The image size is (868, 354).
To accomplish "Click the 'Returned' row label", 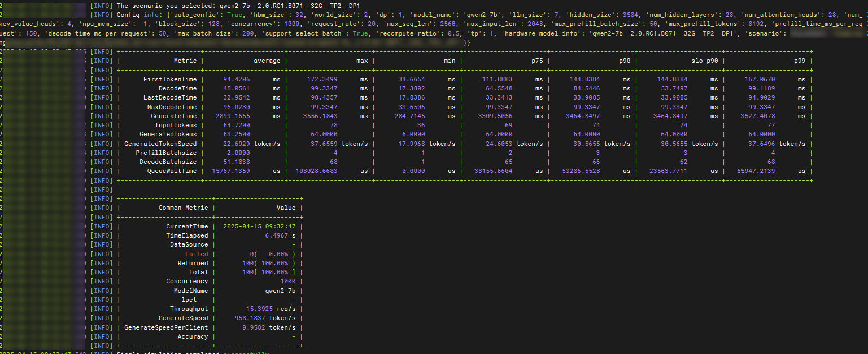I will [193, 263].
